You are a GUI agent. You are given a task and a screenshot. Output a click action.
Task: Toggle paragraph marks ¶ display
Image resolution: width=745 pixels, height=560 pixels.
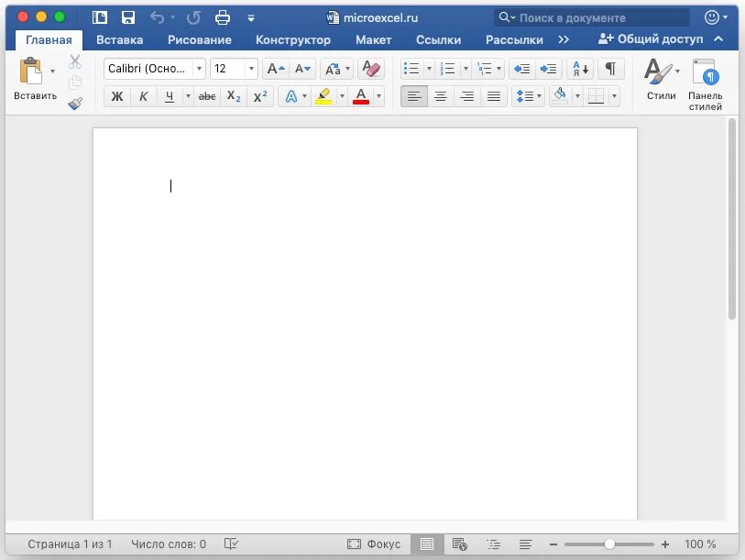tap(611, 69)
